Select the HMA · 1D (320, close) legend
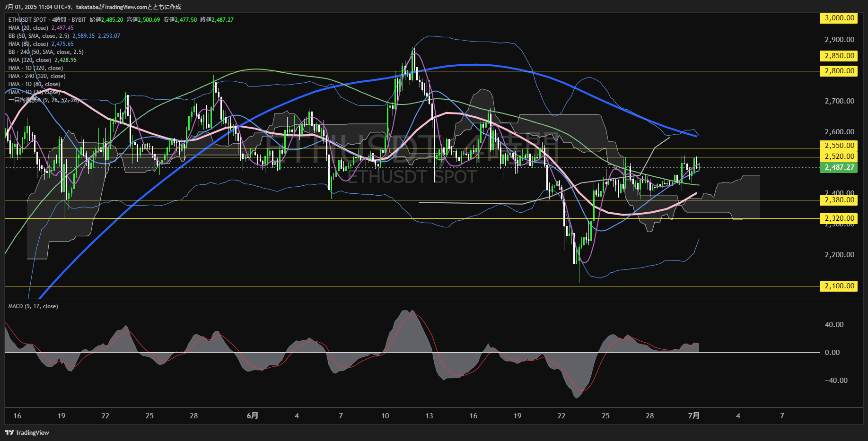 35,68
